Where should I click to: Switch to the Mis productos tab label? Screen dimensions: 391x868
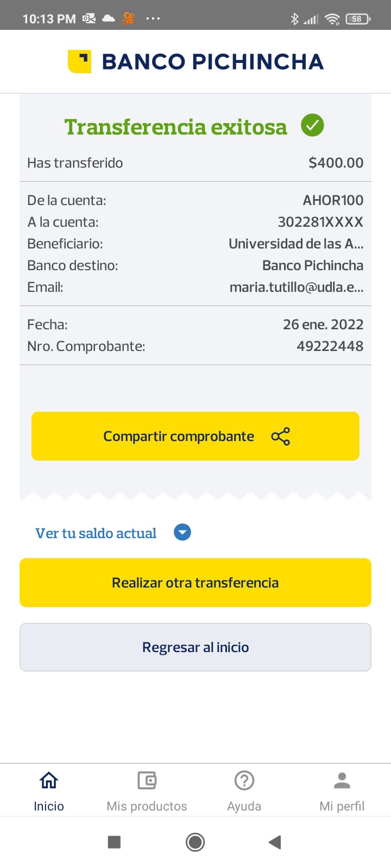point(147,806)
